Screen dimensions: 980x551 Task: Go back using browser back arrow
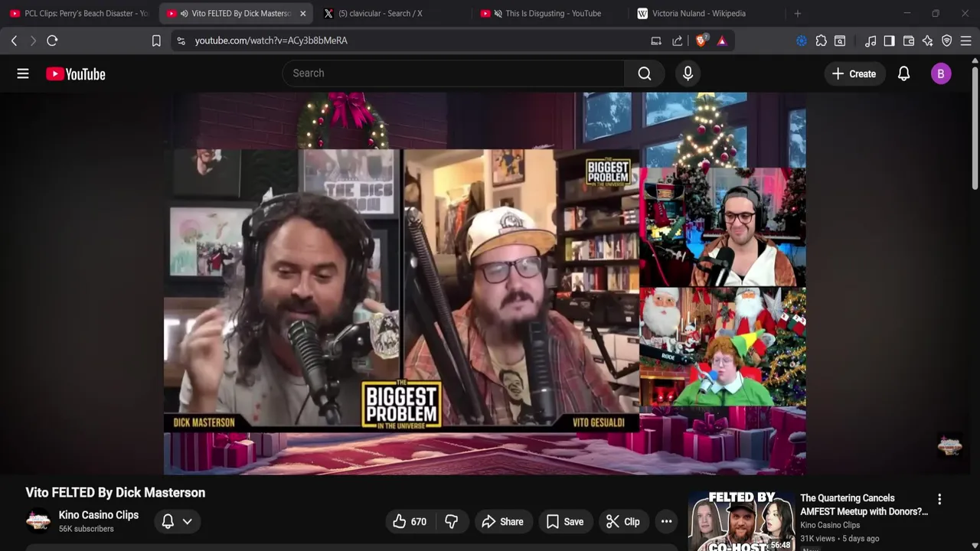pyautogui.click(x=14, y=41)
